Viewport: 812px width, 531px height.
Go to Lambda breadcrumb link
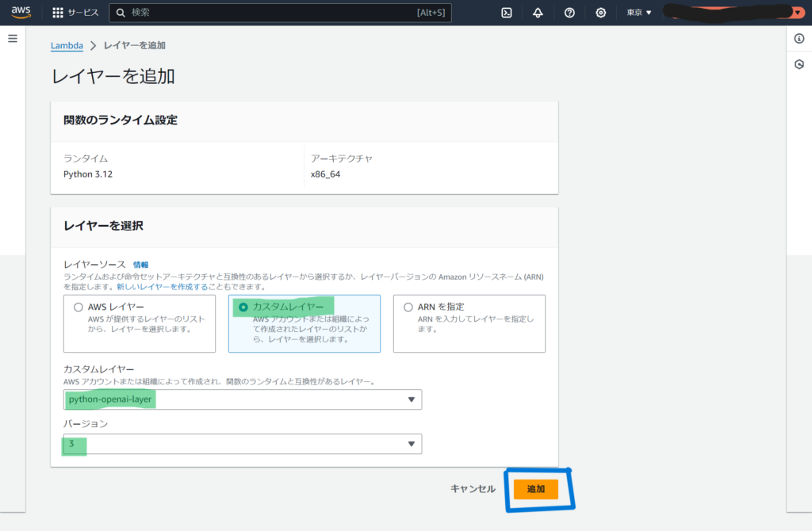pyautogui.click(x=67, y=46)
